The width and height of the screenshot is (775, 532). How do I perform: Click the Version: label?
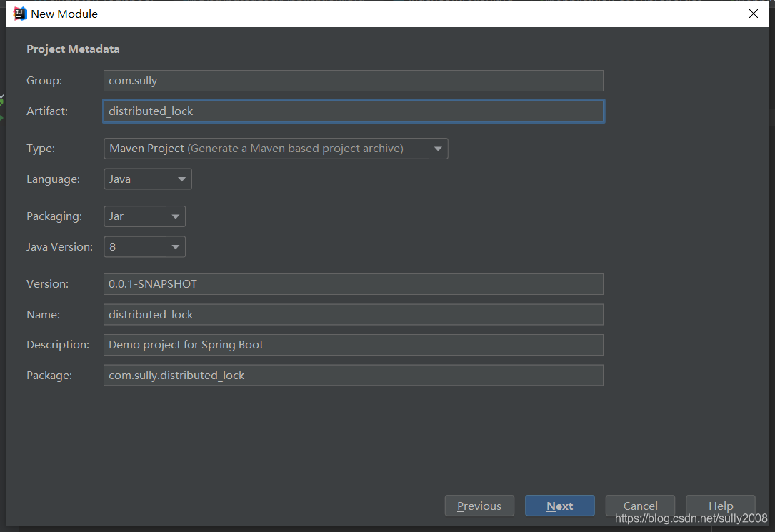(x=47, y=284)
